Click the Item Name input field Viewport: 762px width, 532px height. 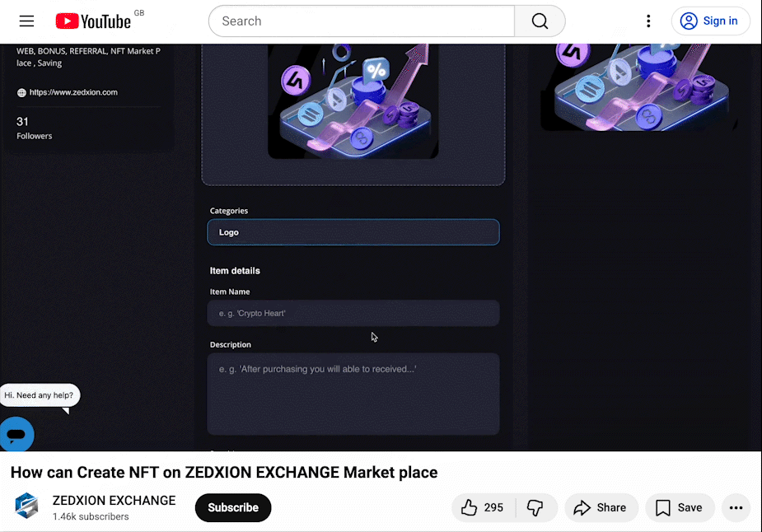tap(353, 313)
